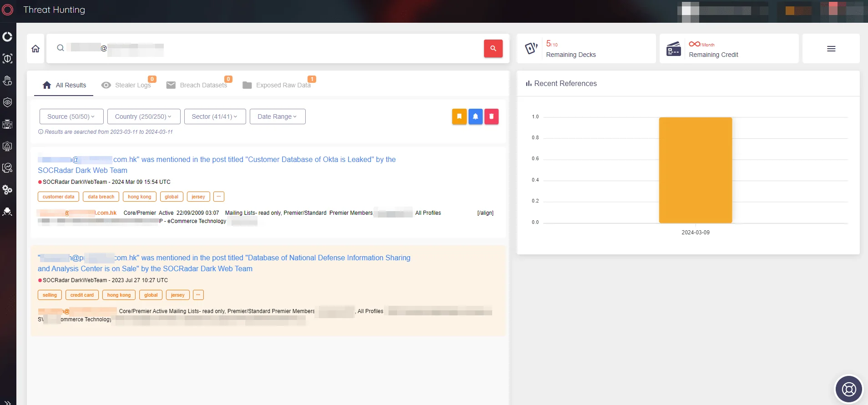The image size is (868, 405).
Task: Open the Date Range dropdown
Action: (x=278, y=116)
